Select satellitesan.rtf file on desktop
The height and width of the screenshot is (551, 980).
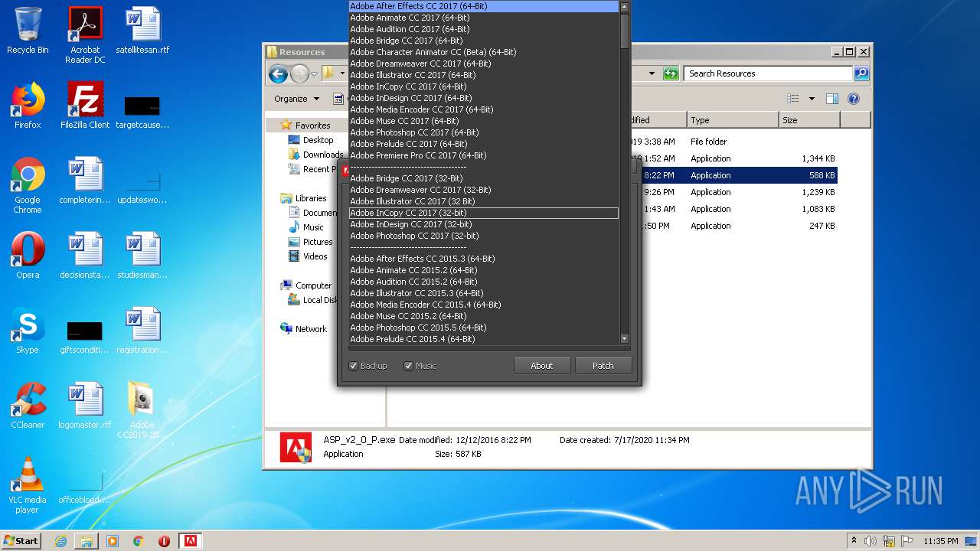(142, 31)
